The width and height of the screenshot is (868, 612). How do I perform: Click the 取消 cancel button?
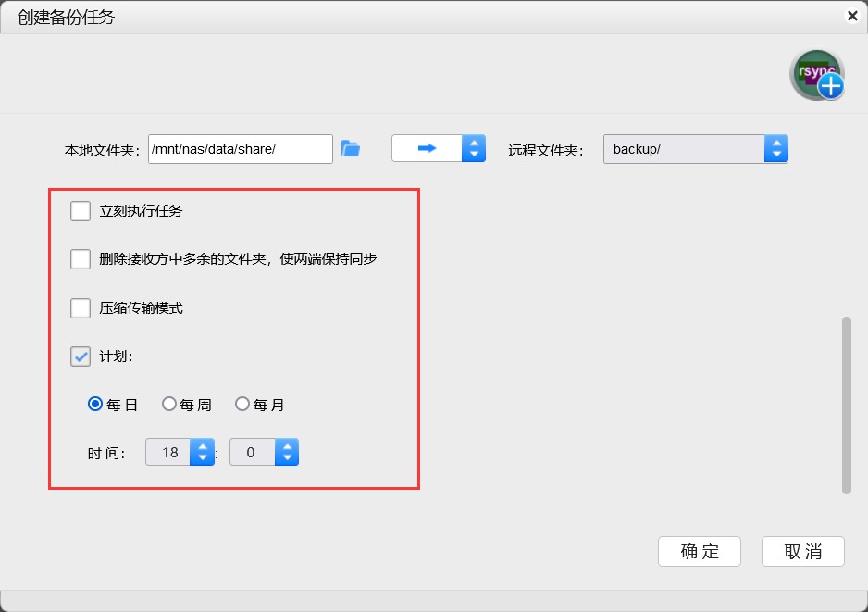click(802, 551)
